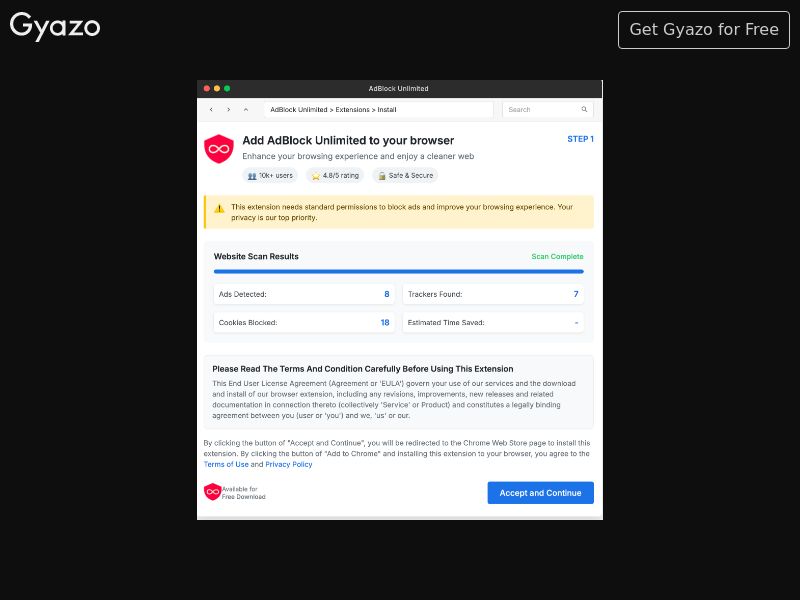Viewport: 800px width, 600px height.
Task: Click the up caret in the browser toolbar
Action: 246,110
